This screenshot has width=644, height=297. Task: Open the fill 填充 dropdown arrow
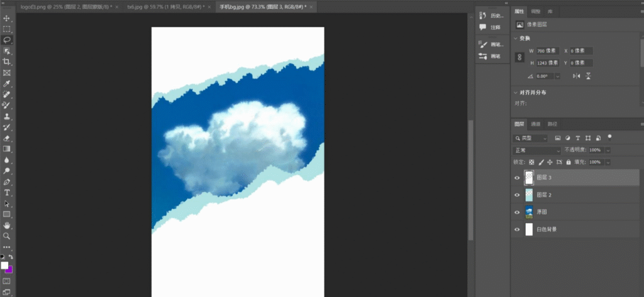[608, 162]
